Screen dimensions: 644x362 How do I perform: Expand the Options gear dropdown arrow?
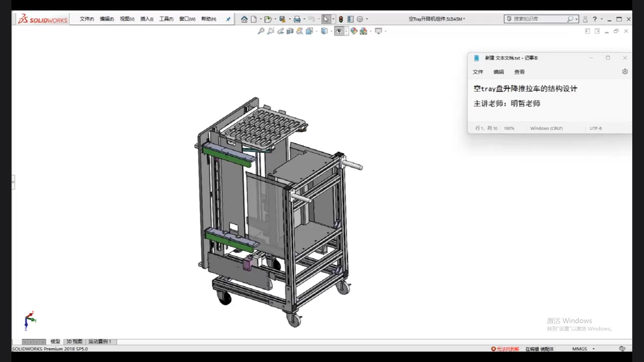tap(367, 19)
